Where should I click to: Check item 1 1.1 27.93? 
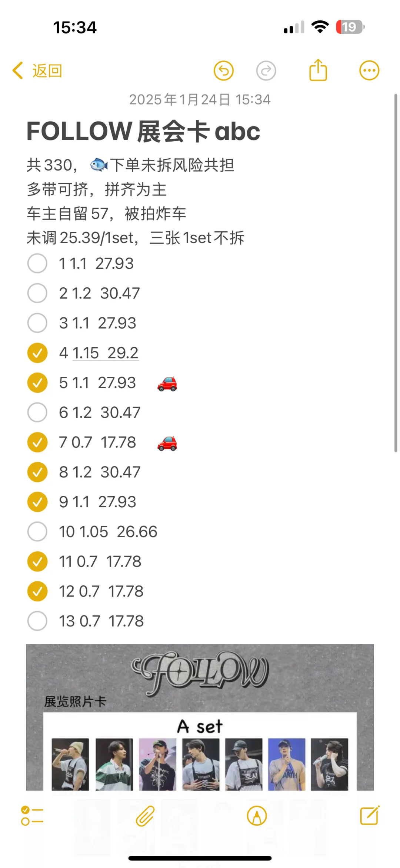click(37, 264)
